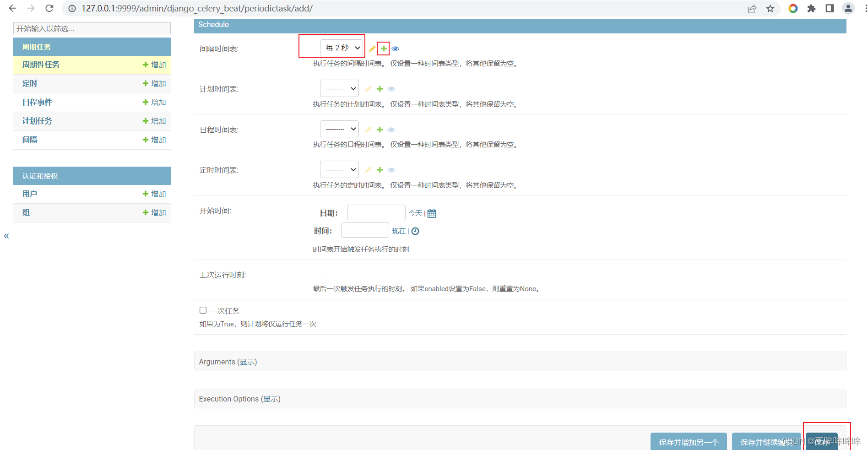The image size is (868, 450).
Task: Open the browser profile avatar
Action: 848,8
